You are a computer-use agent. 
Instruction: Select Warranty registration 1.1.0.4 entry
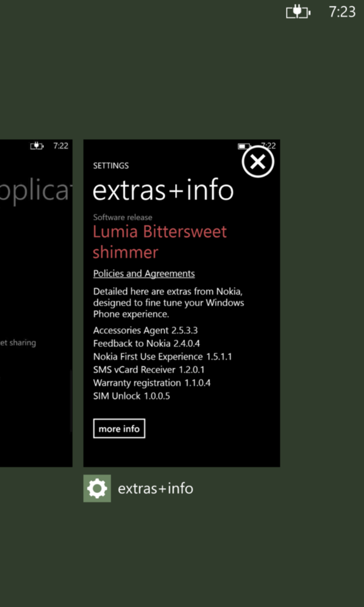point(152,383)
